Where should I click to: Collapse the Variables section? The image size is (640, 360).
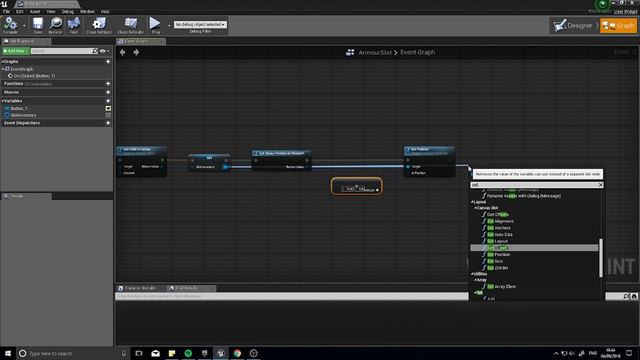click(2, 101)
